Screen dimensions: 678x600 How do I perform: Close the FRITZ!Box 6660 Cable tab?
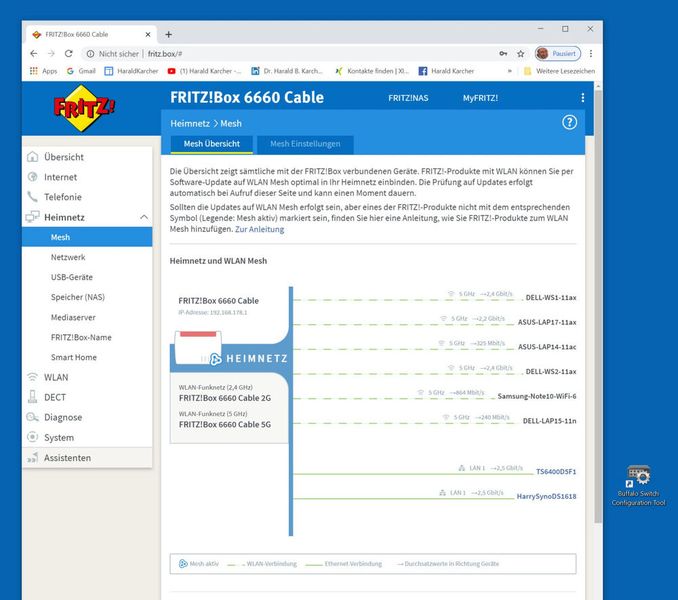[148, 35]
